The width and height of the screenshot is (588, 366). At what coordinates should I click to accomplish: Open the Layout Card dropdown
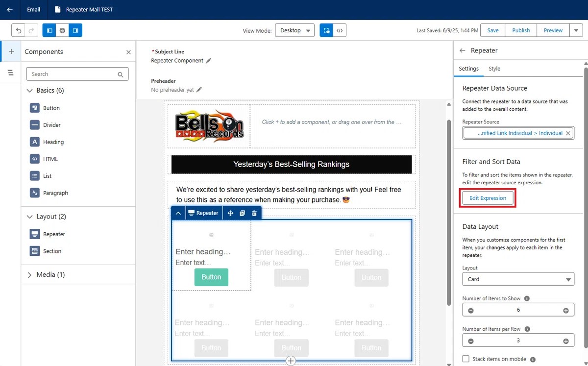coord(518,279)
